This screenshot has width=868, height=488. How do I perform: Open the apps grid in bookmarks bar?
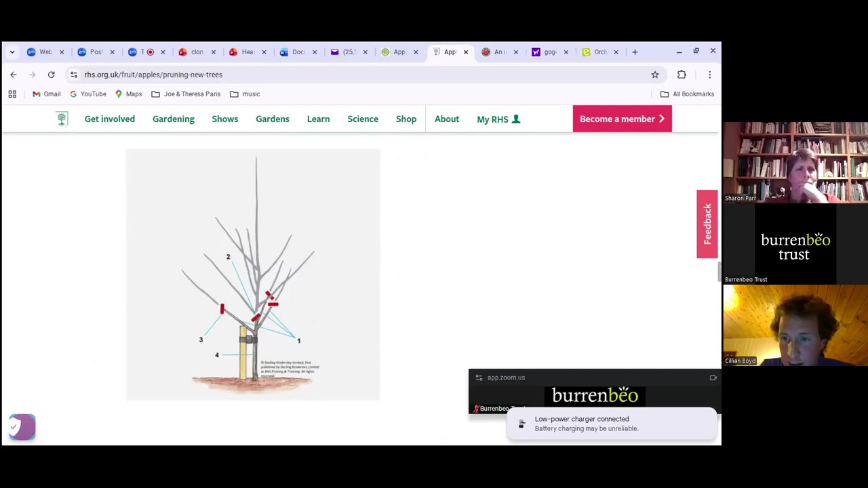pos(12,94)
